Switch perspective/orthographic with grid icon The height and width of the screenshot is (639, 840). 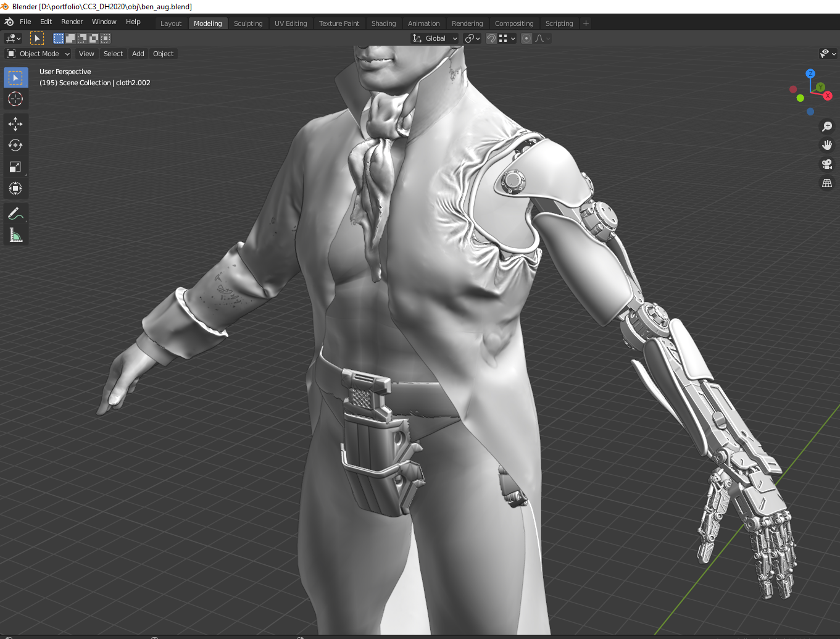[827, 183]
